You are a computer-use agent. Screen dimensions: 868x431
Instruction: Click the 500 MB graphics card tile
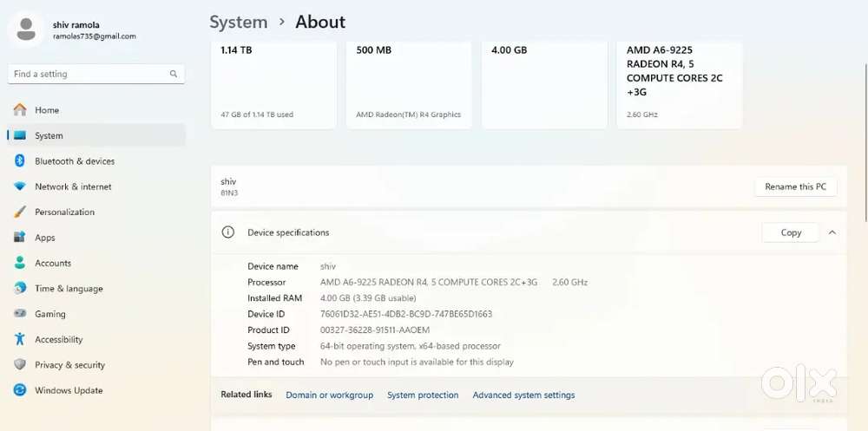[x=409, y=85]
